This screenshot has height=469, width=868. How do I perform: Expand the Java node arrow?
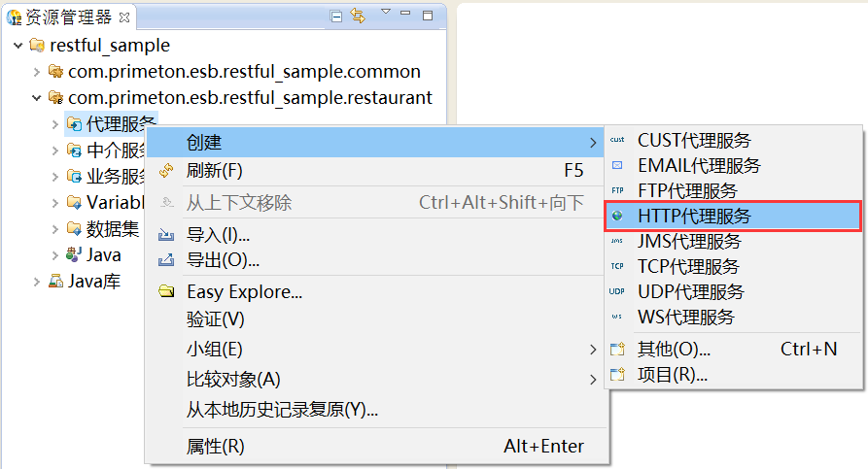(x=54, y=255)
